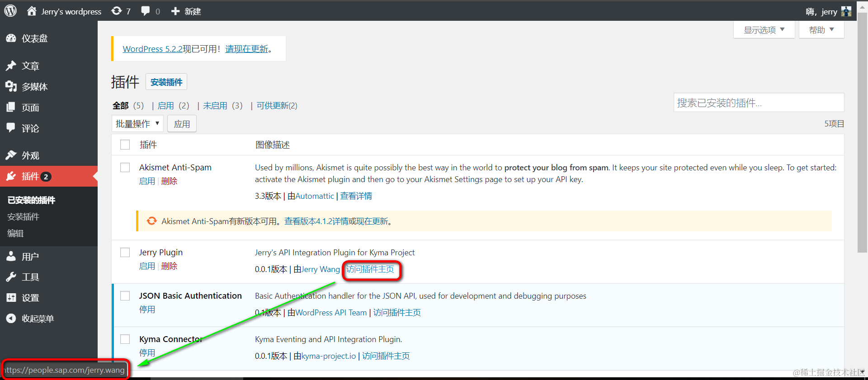Viewport: 868px width, 380px height.
Task: Open the 仪表盘 menu label
Action: click(x=35, y=38)
